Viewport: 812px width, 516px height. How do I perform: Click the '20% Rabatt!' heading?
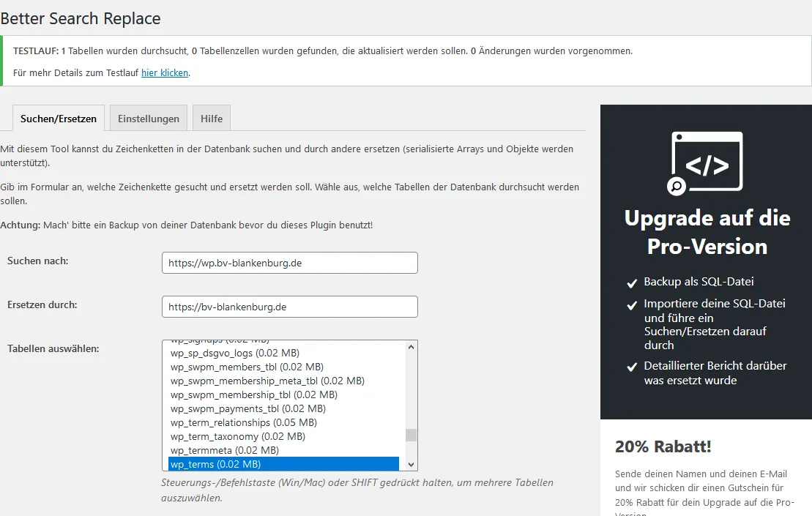pos(663,446)
